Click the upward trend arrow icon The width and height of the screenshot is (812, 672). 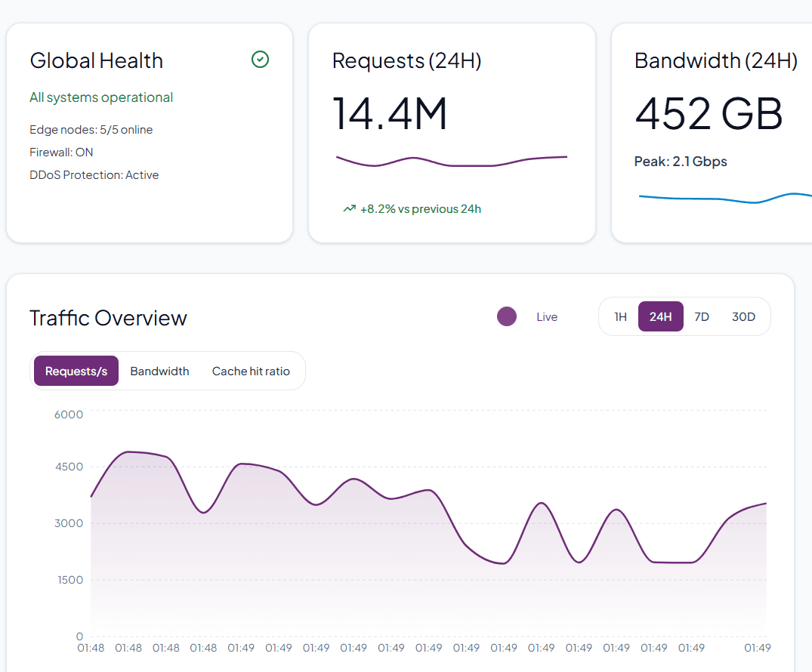point(349,208)
